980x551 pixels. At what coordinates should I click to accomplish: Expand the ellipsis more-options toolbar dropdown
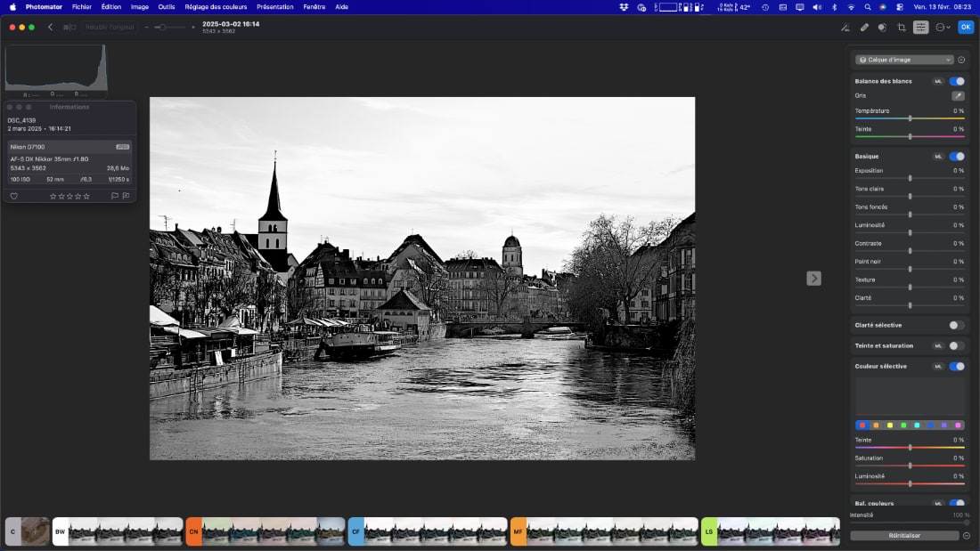(x=943, y=27)
